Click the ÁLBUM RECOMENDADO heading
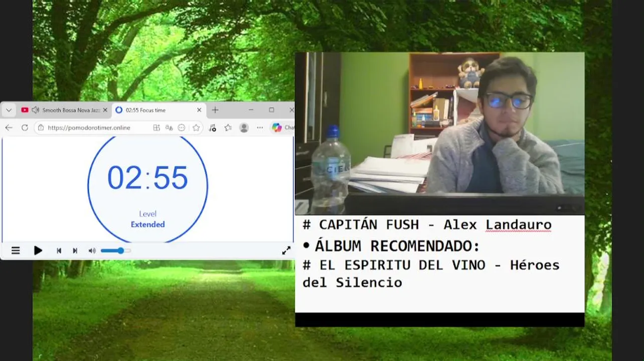 tap(397, 246)
